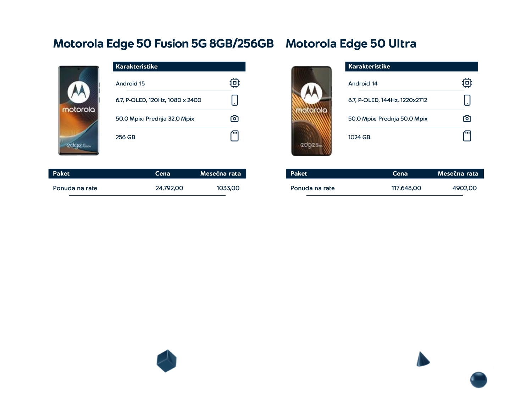The width and height of the screenshot is (532, 411).
Task: Click the dark blue cone shape
Action: click(x=422, y=360)
